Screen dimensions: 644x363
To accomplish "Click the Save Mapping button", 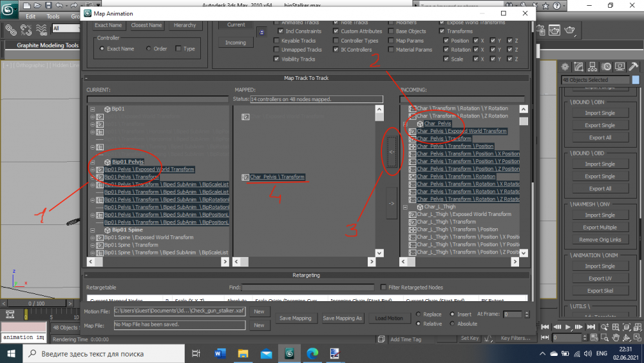I will click(296, 319).
